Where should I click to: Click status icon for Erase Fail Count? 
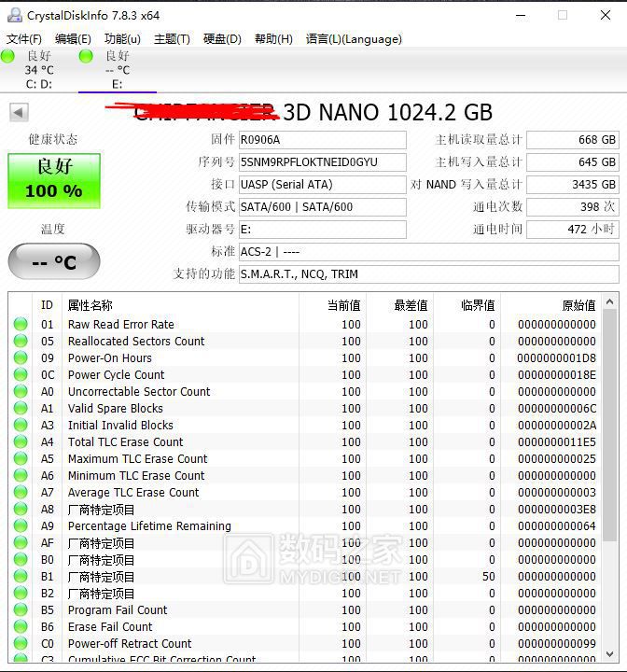click(x=21, y=626)
